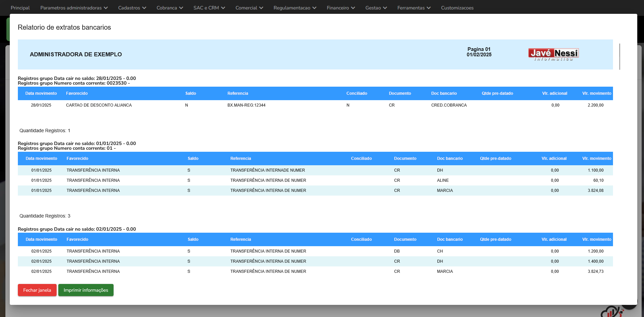Open the Cadastros dropdown menu
644x317 pixels.
[132, 8]
